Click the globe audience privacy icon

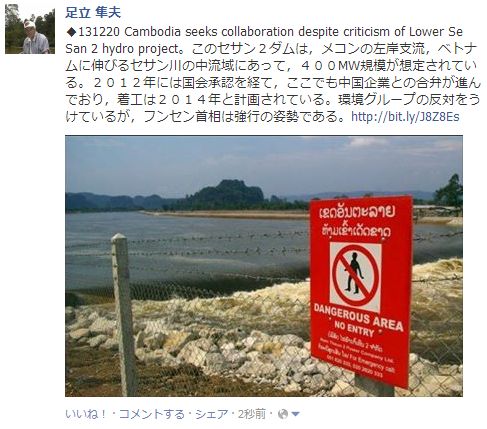click(283, 414)
